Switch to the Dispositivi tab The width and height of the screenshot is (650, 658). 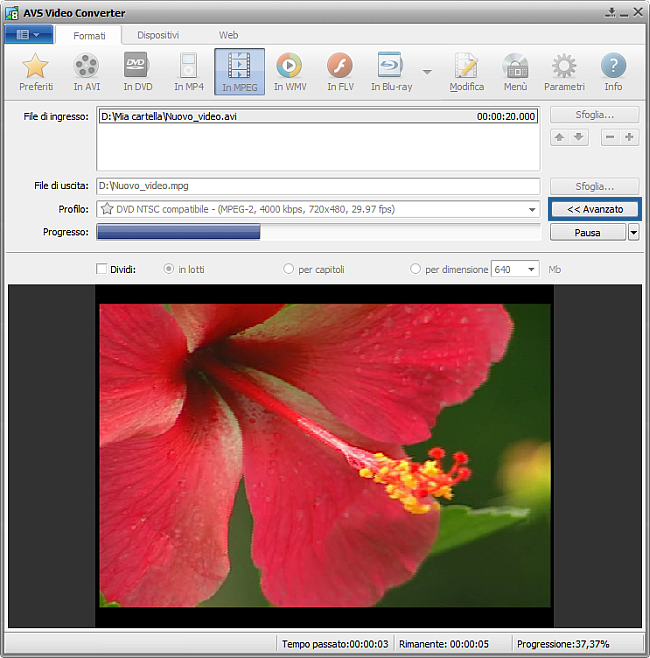158,35
